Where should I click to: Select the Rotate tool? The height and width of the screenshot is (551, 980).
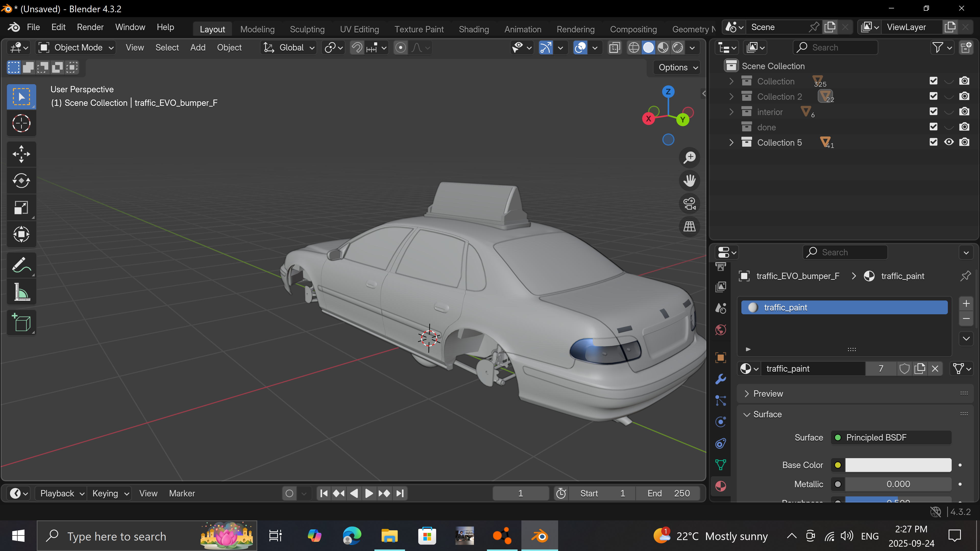(x=21, y=181)
